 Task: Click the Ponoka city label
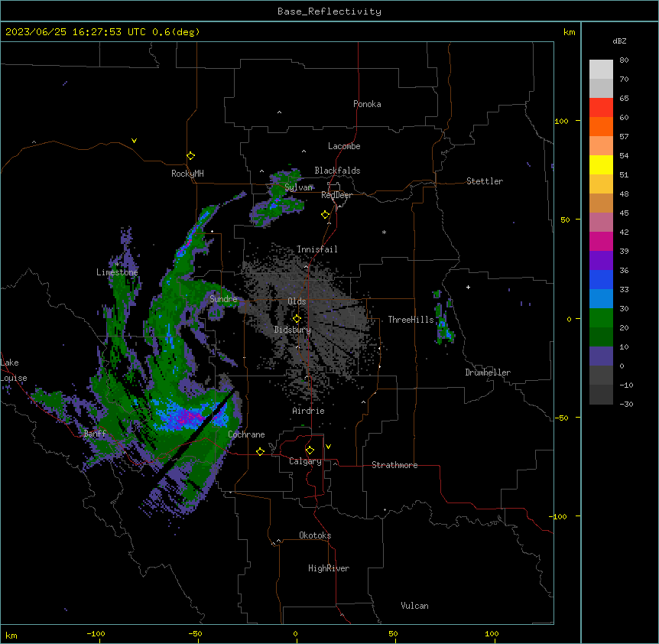[x=367, y=104]
